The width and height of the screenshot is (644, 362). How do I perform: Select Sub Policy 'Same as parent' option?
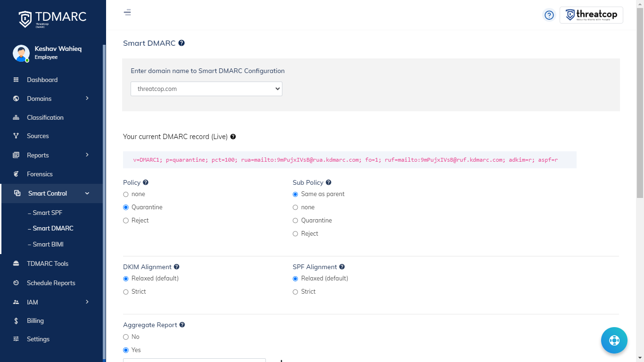[x=296, y=194]
